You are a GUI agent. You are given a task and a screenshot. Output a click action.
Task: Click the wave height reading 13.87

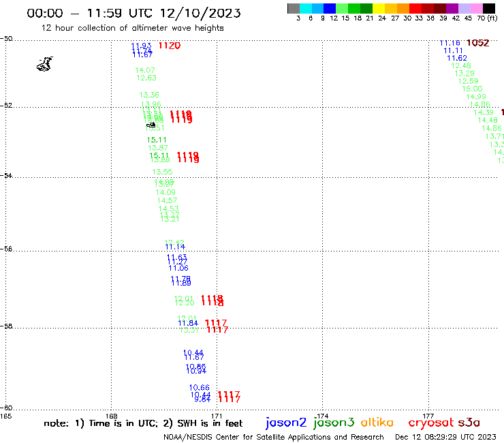(x=158, y=148)
